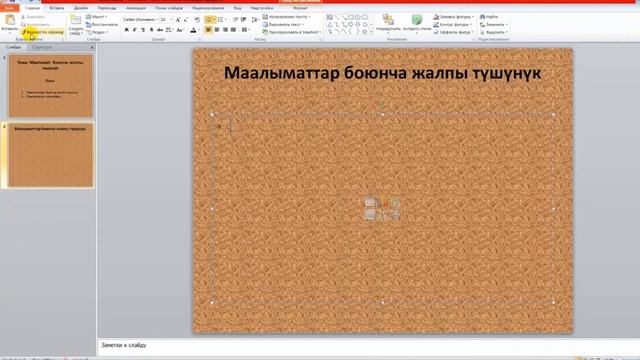The height and width of the screenshot is (360, 640).
Task: Select the triangle shape in gallery
Action: pyautogui.click(x=330, y=24)
